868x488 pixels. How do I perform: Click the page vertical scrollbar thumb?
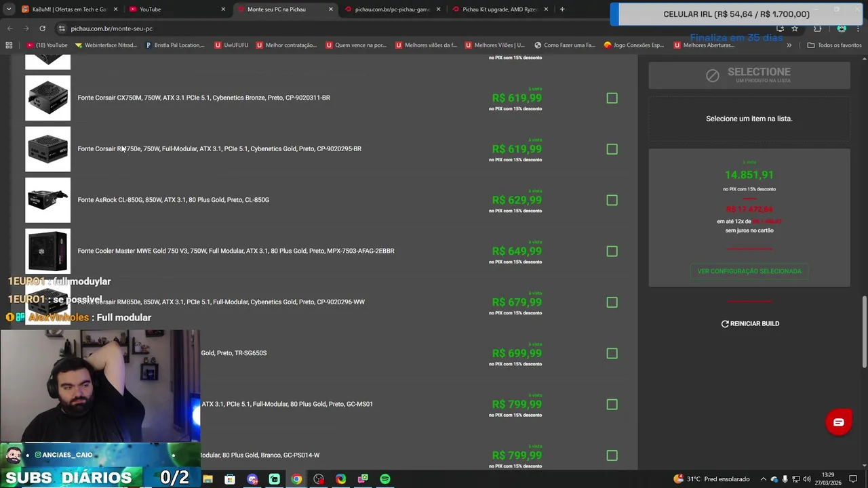864,332
